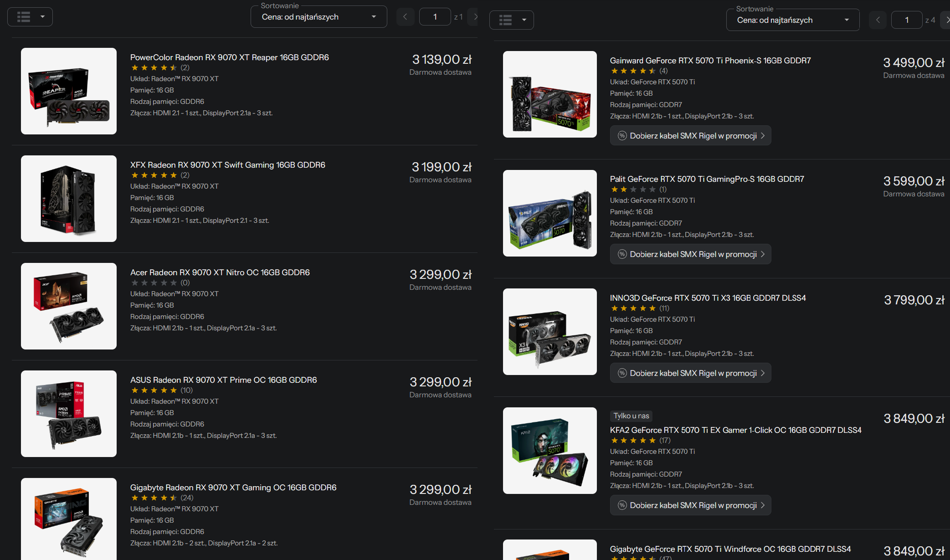Click Gigabyte Radeon Gaming OC thumbnail

click(69, 519)
